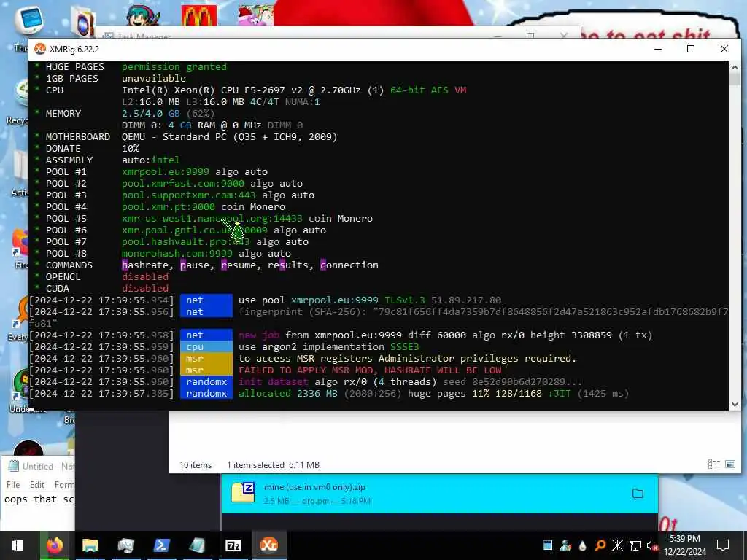Click monerohash.com:9999 pool entry

[x=177, y=253]
